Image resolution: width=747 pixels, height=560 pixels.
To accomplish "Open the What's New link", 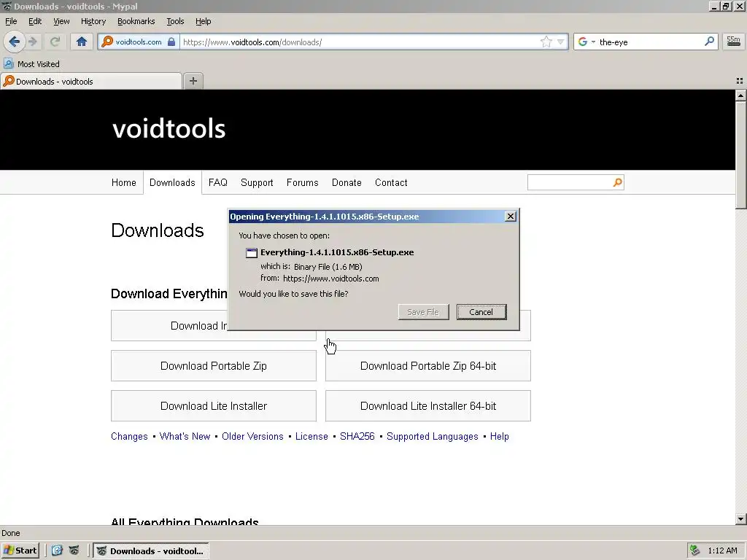I will tap(185, 436).
